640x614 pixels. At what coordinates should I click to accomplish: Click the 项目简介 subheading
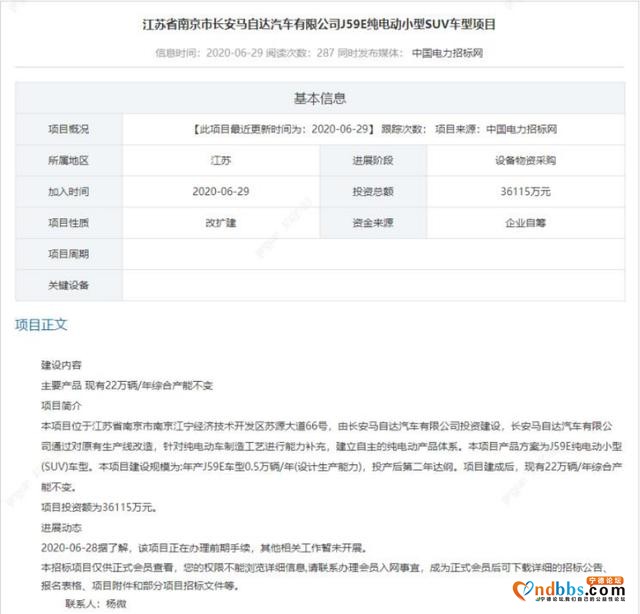61,406
